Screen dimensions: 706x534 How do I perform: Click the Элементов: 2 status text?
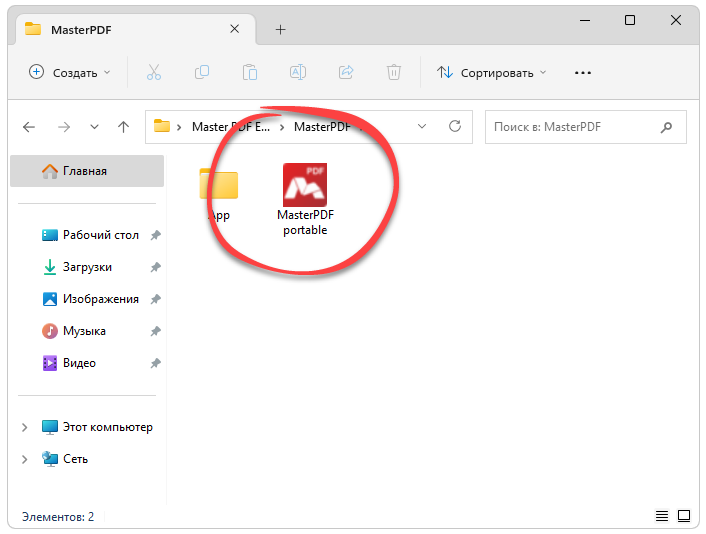(58, 516)
